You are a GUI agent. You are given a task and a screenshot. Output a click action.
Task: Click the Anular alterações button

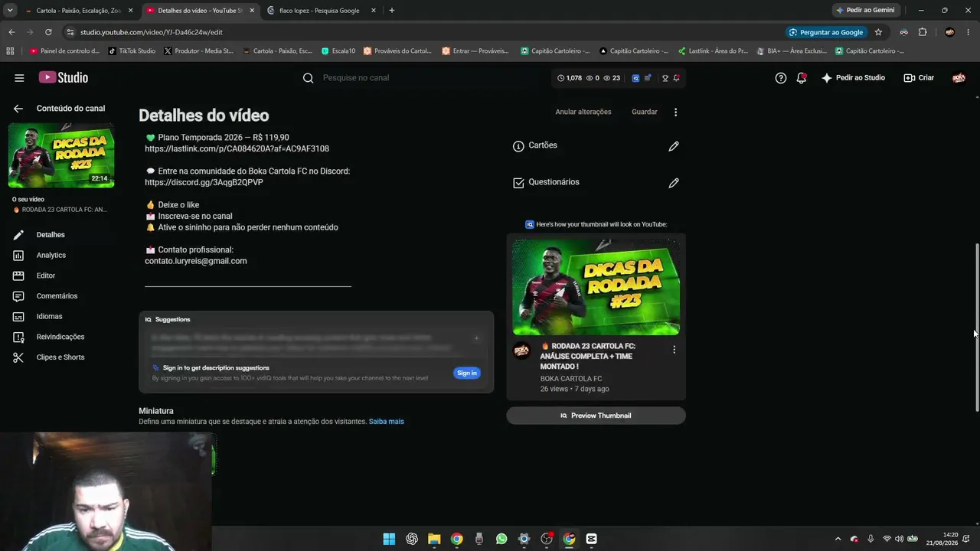(x=583, y=112)
